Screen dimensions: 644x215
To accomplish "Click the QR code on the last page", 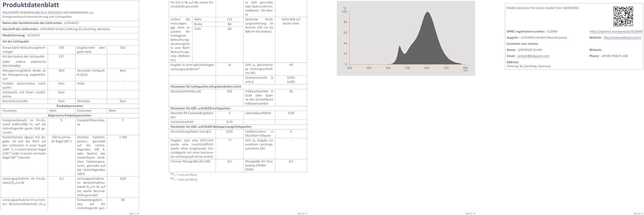I will point(623,16).
